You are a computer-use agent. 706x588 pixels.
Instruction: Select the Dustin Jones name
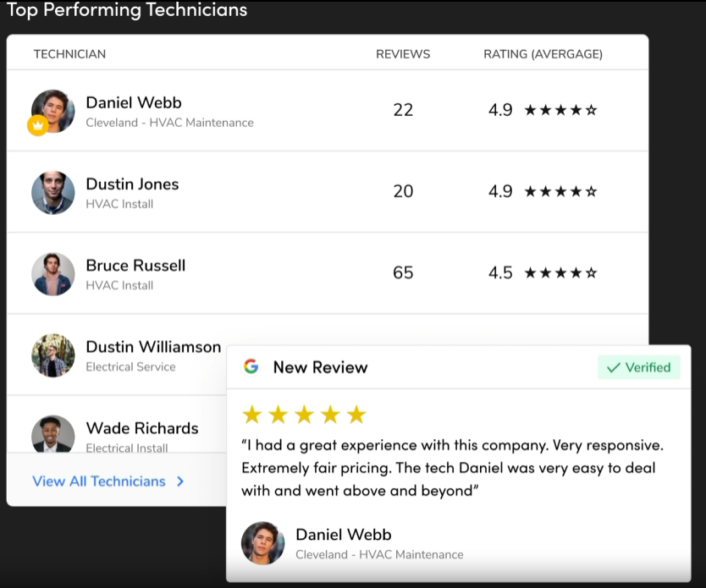[x=132, y=184]
